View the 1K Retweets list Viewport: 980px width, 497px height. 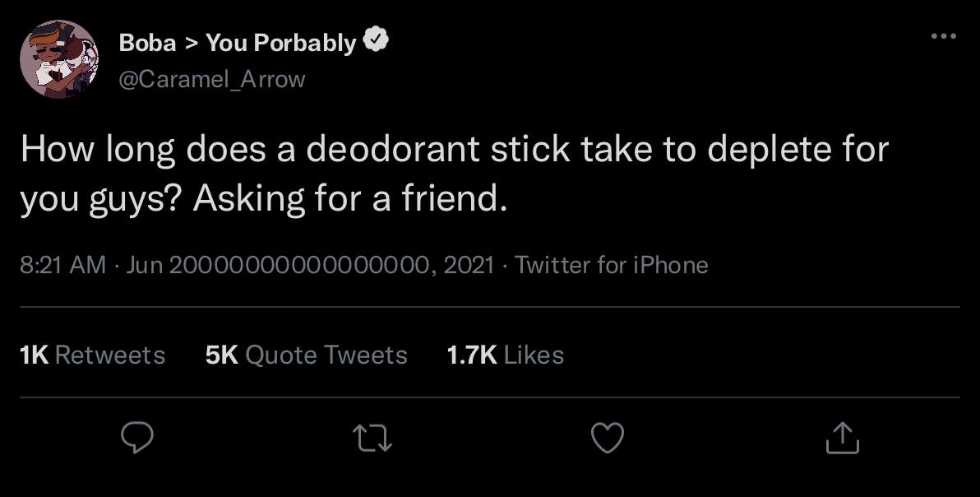92,355
